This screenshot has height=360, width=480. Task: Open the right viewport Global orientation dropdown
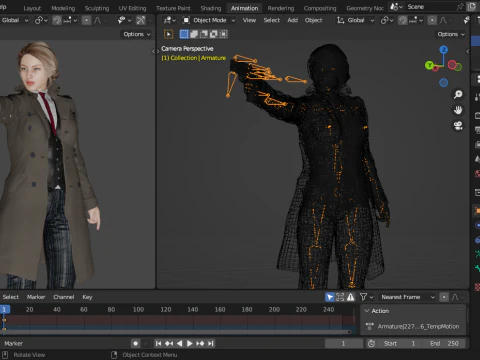pyautogui.click(x=355, y=21)
